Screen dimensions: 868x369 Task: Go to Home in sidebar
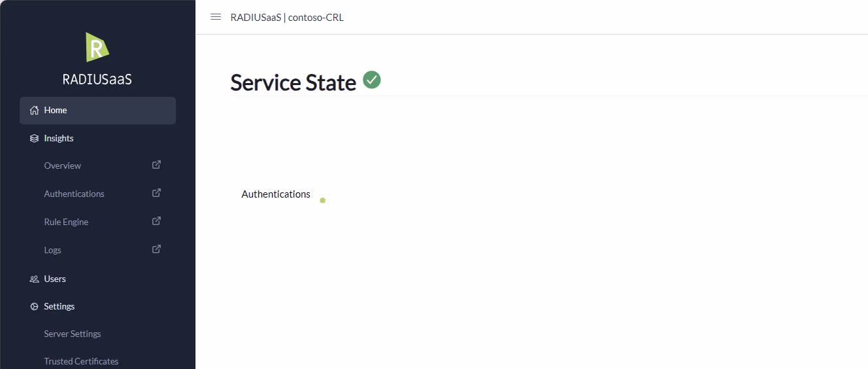click(x=56, y=111)
